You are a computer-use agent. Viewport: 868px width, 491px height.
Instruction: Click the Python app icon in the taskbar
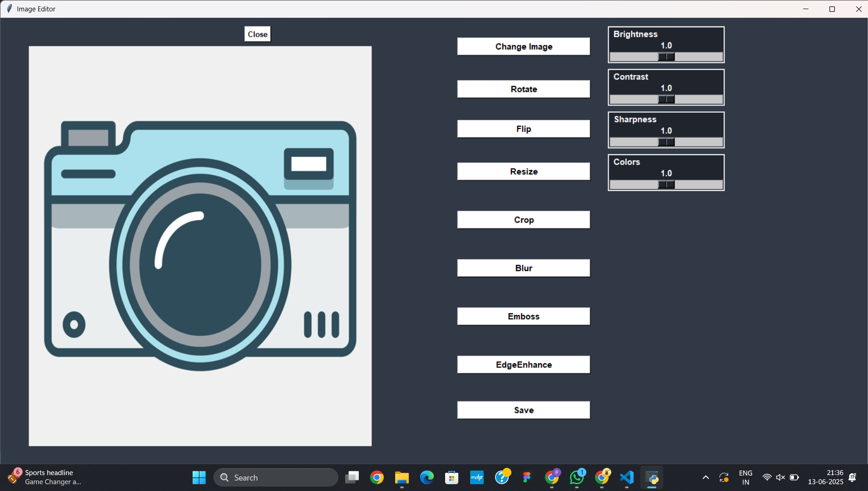pos(652,477)
